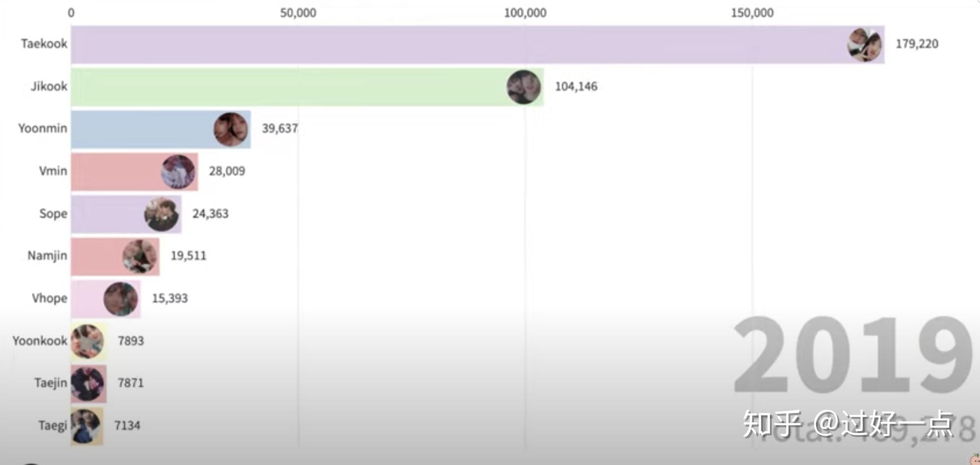Viewport: 980px width, 465px height.
Task: Select the Taejin avatar picture
Action: pos(88,384)
